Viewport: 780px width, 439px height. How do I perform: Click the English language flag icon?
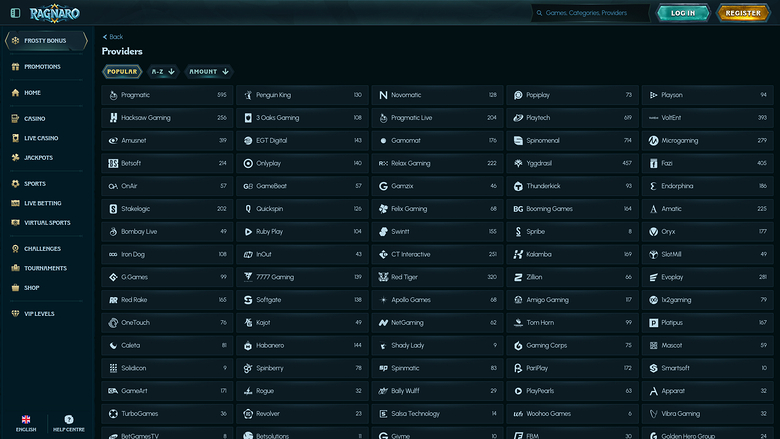point(26,419)
